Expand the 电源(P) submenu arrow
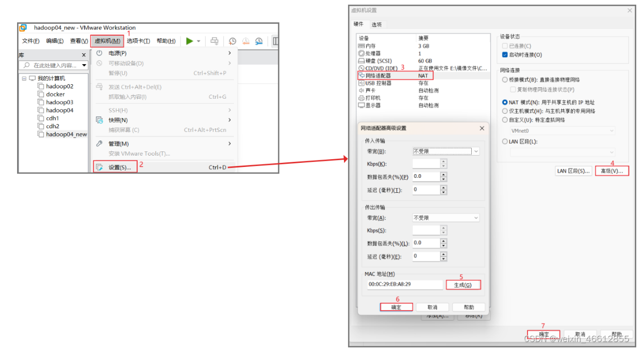 [x=230, y=53]
